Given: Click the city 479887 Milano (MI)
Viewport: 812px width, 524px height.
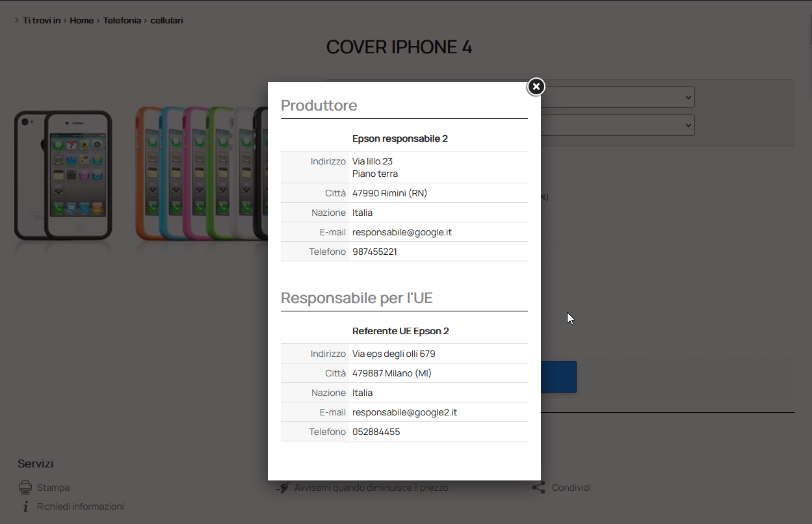Looking at the screenshot, I should pos(392,373).
